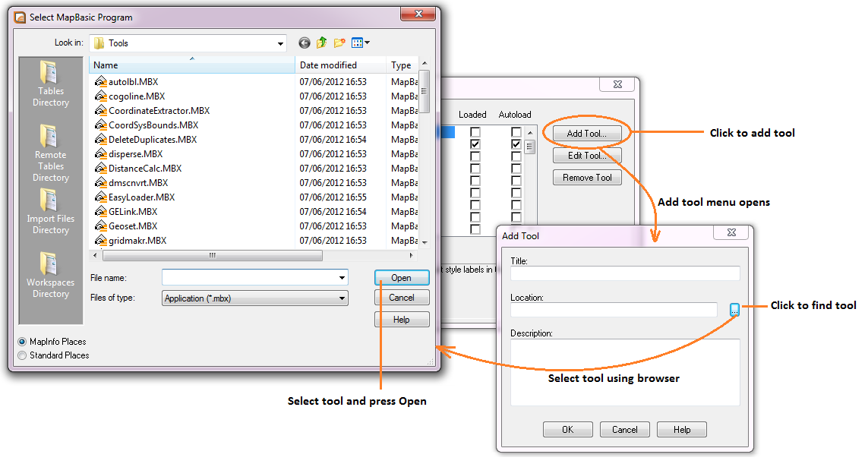Screen dimensions: 868x467
Task: Focus the Title field in Add Tool
Action: pyautogui.click(x=625, y=273)
